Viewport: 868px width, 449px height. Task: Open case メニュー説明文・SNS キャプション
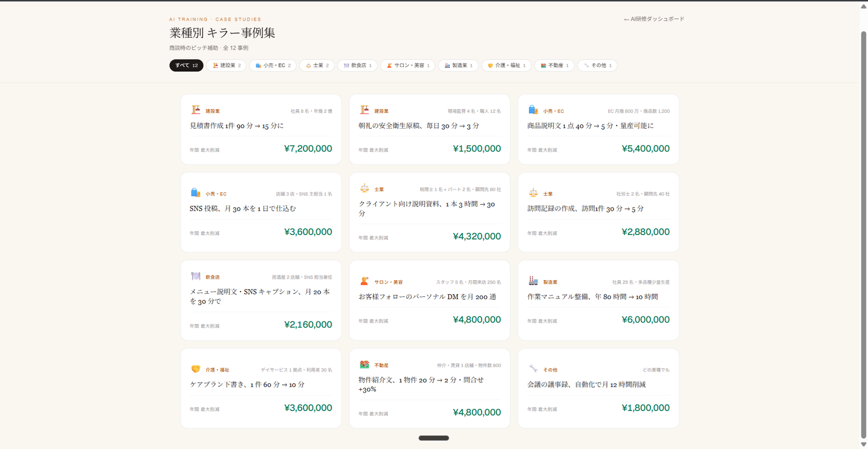261,300
